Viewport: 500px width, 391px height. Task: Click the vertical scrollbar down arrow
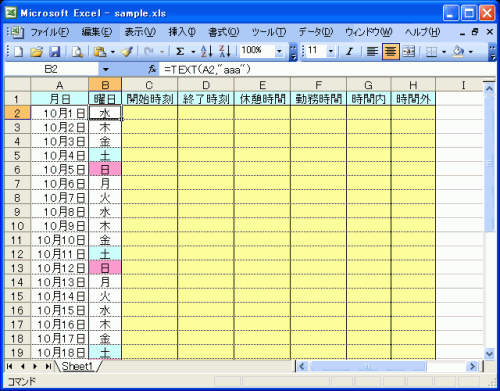click(489, 353)
